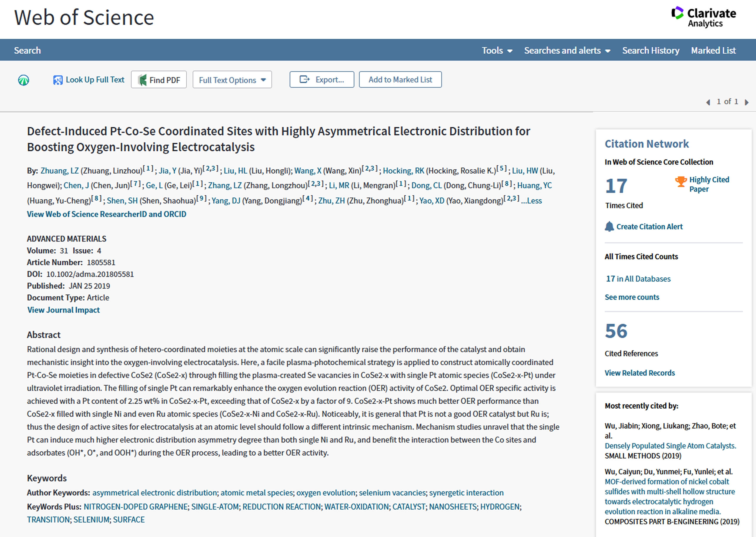Open author link Shen, SH
The width and height of the screenshot is (756, 537).
tap(122, 201)
